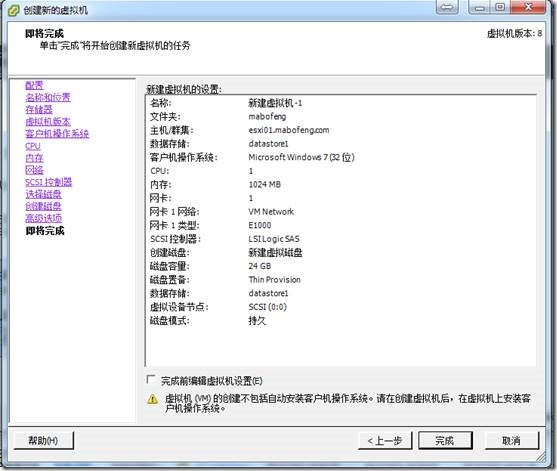Click the 磁盘置备 label
Viewport: 557px width, 471px height.
pos(169,280)
